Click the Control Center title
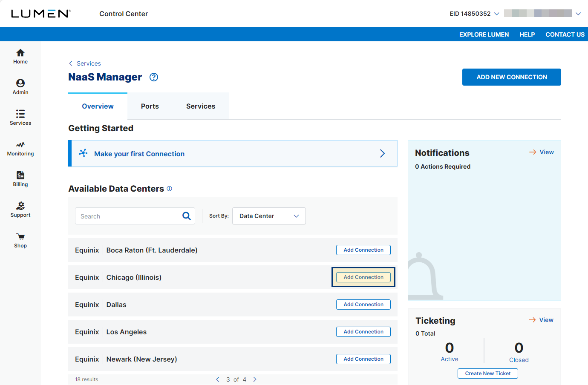Viewport: 588px width, 385px height. point(124,14)
